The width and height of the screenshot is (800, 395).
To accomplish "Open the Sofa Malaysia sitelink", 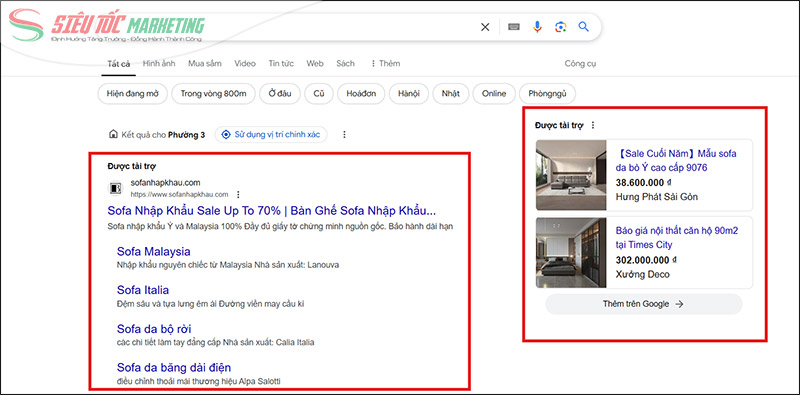I will coord(154,252).
